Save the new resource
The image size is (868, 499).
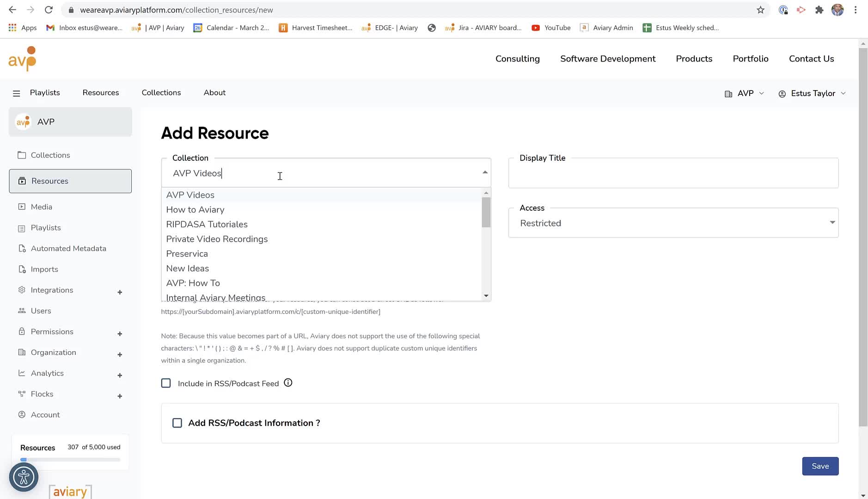820,466
